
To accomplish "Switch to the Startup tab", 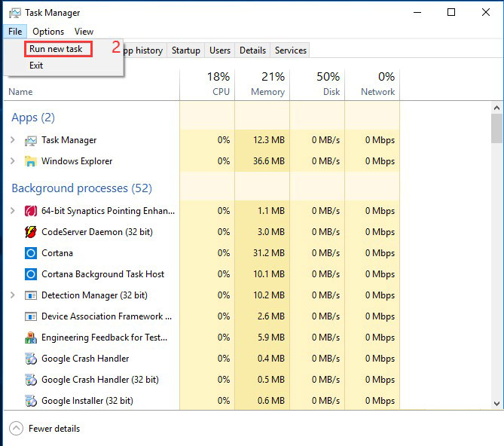I will tap(186, 50).
